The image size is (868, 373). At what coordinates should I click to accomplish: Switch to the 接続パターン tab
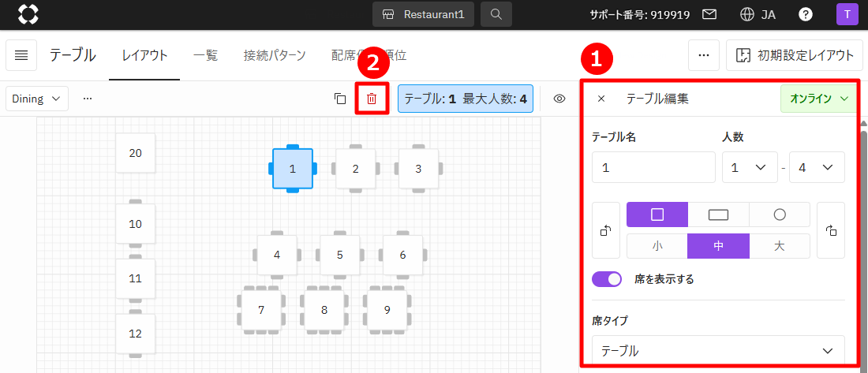[275, 55]
